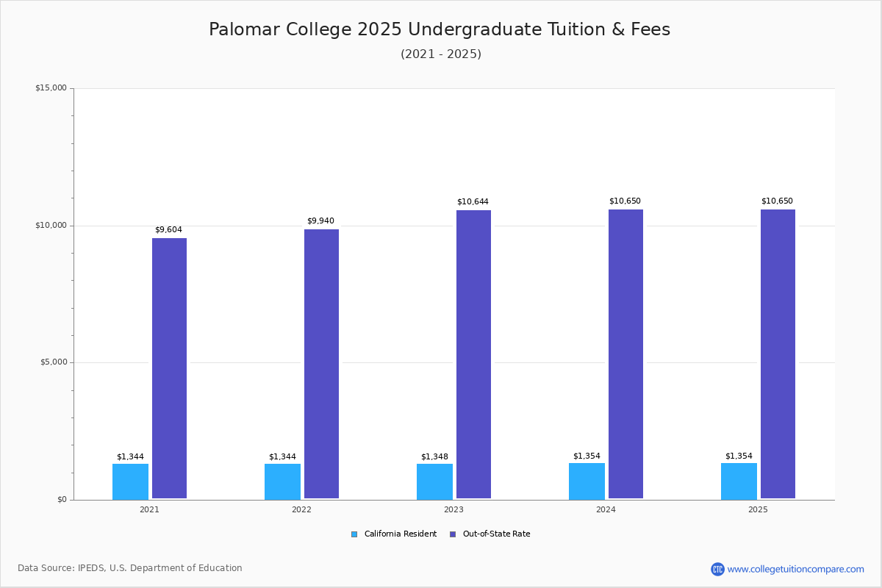The width and height of the screenshot is (882, 588).
Task: Click the $9,604 data label
Action: (168, 230)
